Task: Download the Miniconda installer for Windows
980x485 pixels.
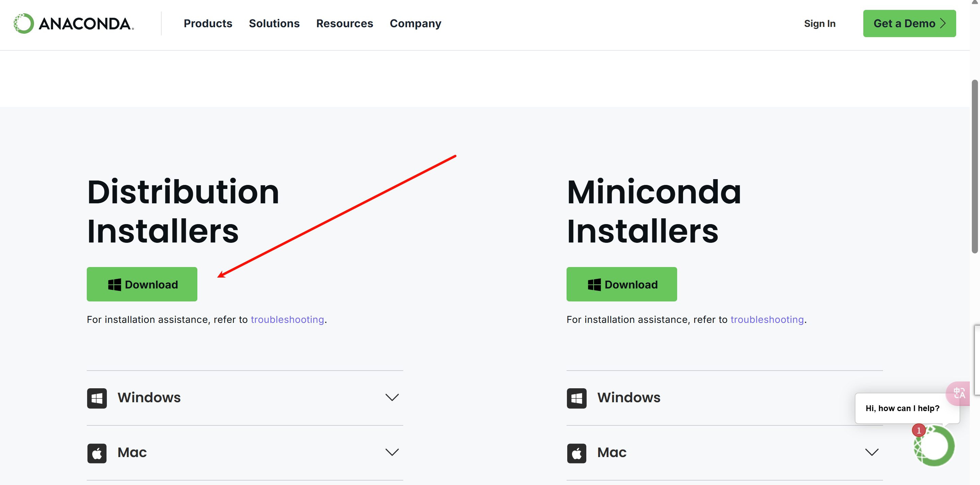Action: pyautogui.click(x=621, y=284)
